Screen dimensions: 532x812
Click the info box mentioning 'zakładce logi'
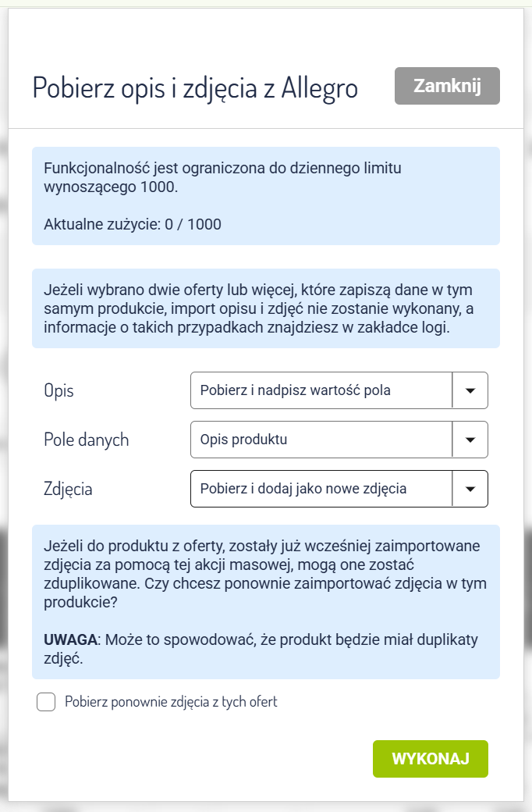point(265,308)
